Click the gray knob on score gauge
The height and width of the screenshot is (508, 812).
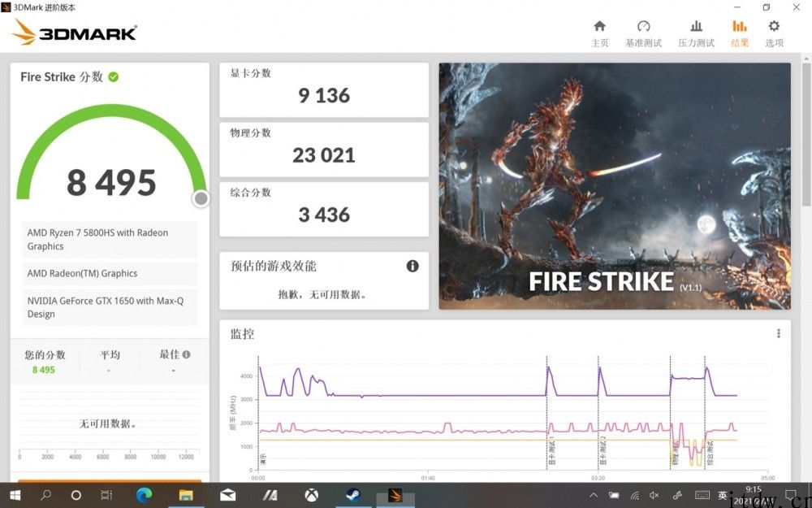point(201,198)
